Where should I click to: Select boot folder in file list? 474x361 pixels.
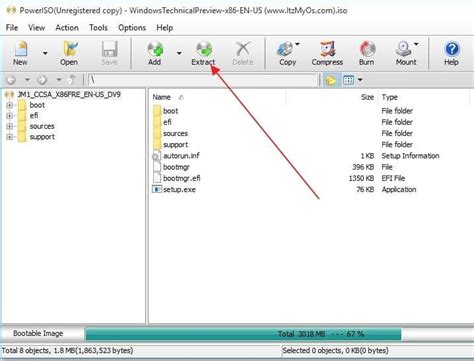pos(171,111)
